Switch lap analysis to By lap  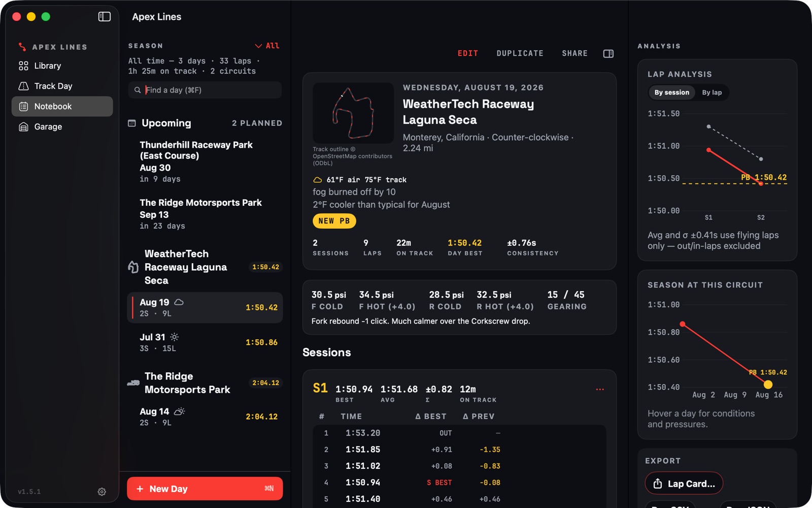[x=712, y=92]
